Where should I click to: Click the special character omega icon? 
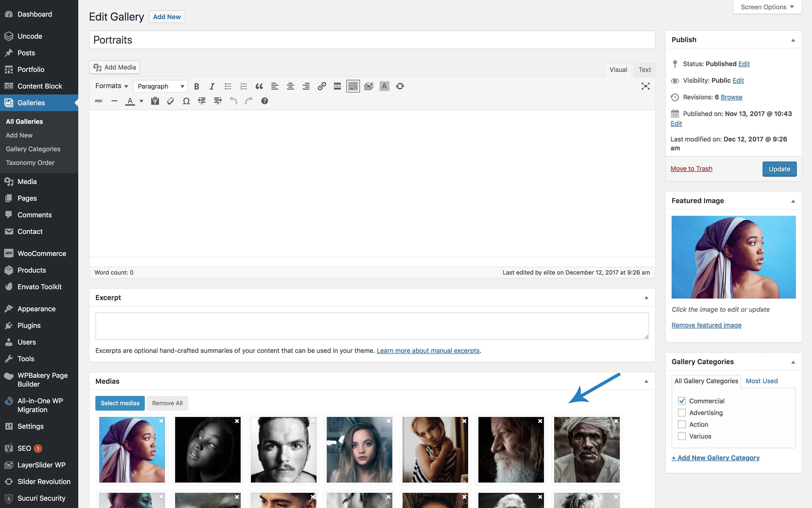(186, 101)
